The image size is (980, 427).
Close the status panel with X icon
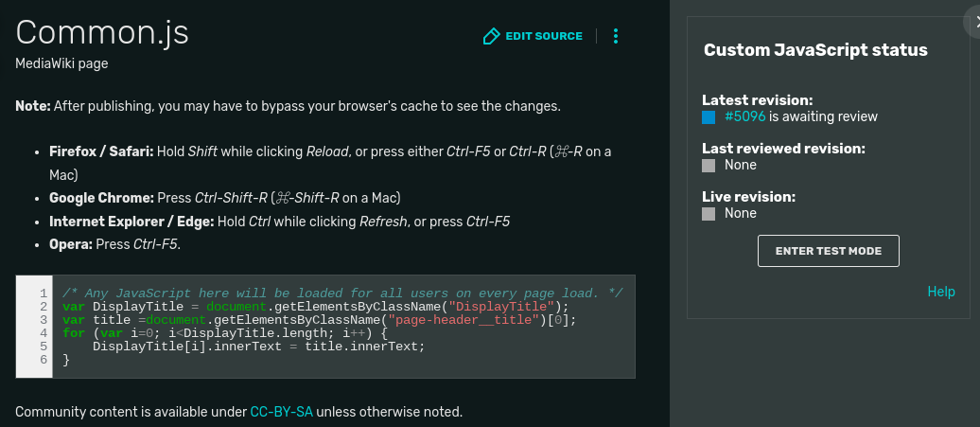click(x=975, y=26)
